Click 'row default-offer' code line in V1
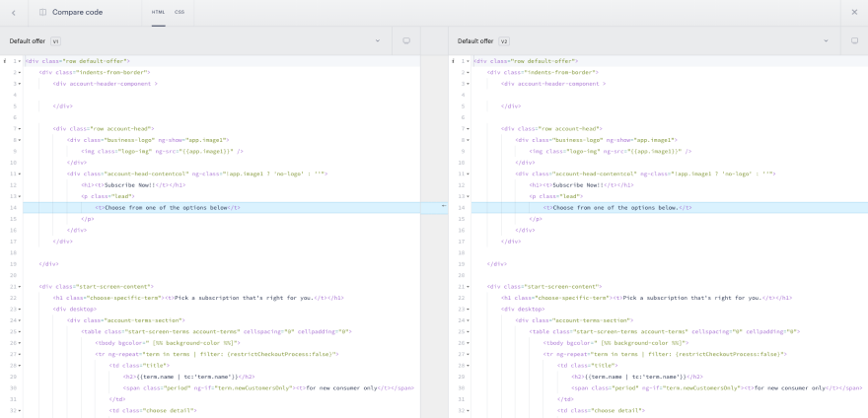Viewport: 868px width, 418px height. pyautogui.click(x=78, y=61)
